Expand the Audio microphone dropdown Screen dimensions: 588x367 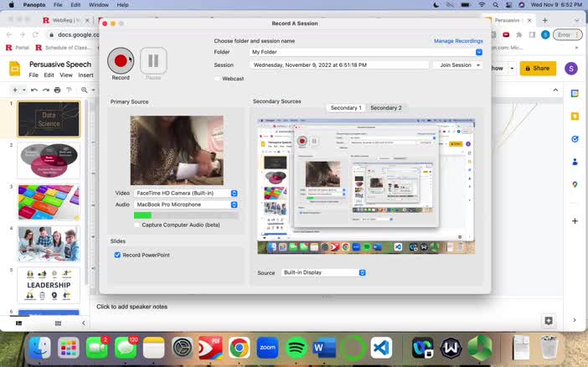[187, 204]
